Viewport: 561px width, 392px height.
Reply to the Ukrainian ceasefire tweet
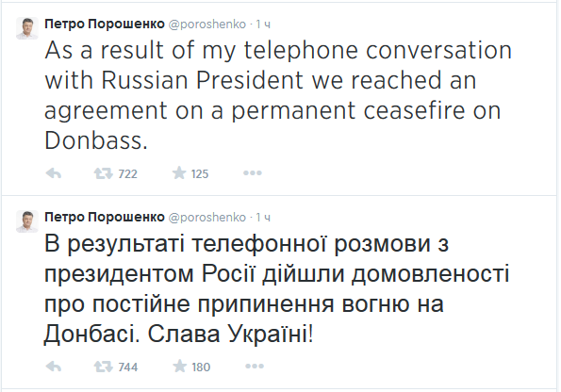[x=54, y=367]
